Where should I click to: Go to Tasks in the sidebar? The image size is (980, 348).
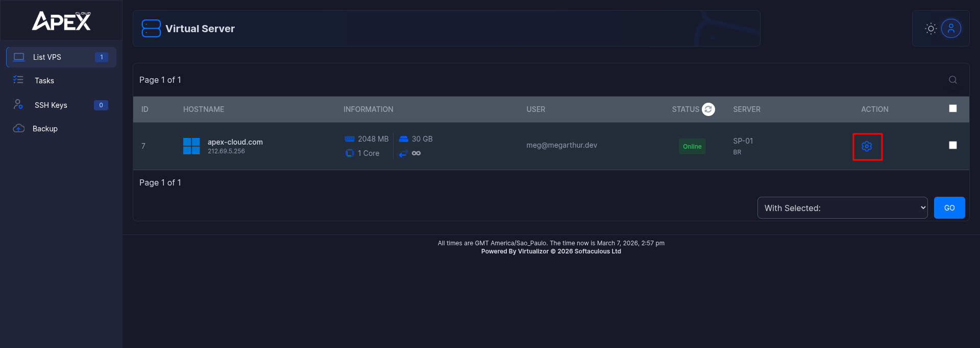[x=44, y=81]
